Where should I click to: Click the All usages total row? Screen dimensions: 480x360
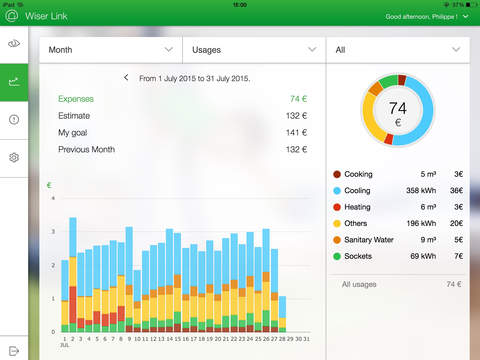[x=401, y=284]
